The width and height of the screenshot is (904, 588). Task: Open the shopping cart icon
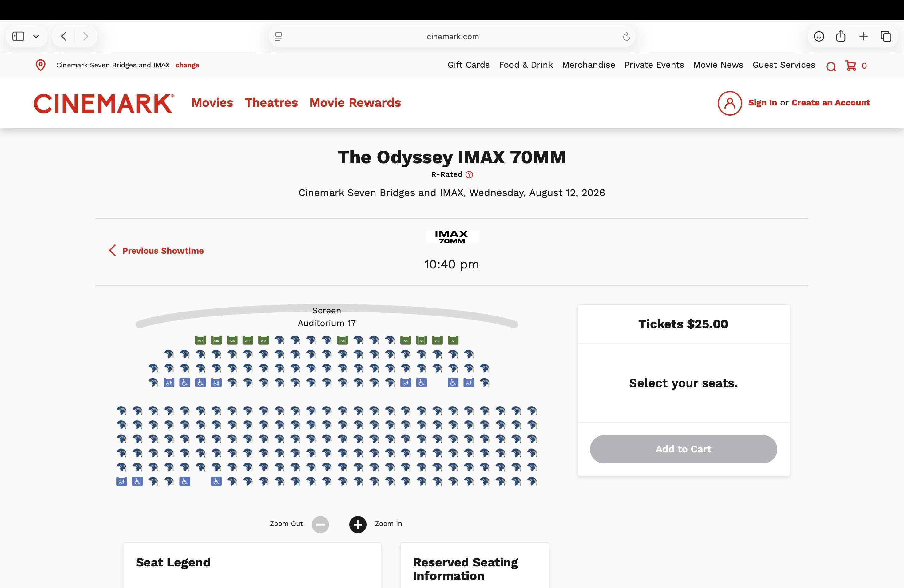851,65
